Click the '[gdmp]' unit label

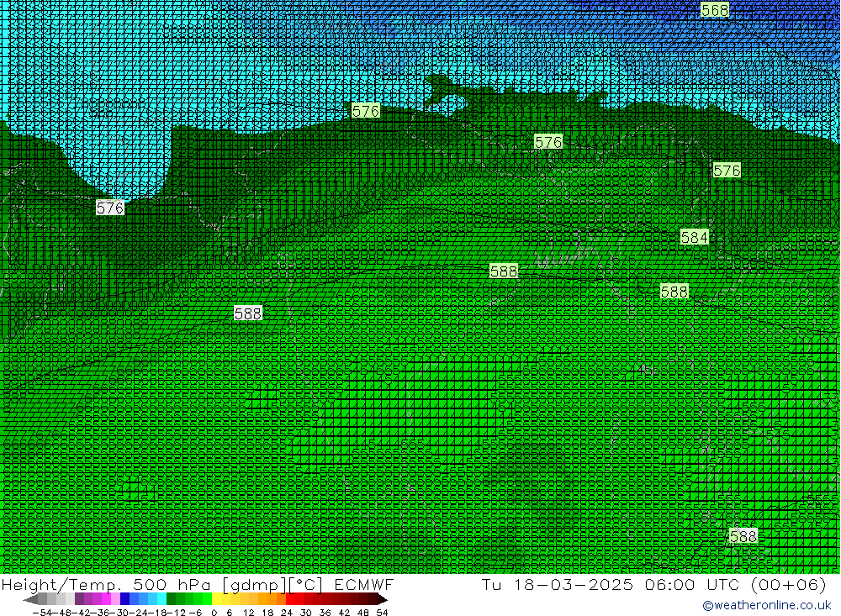[255, 584]
